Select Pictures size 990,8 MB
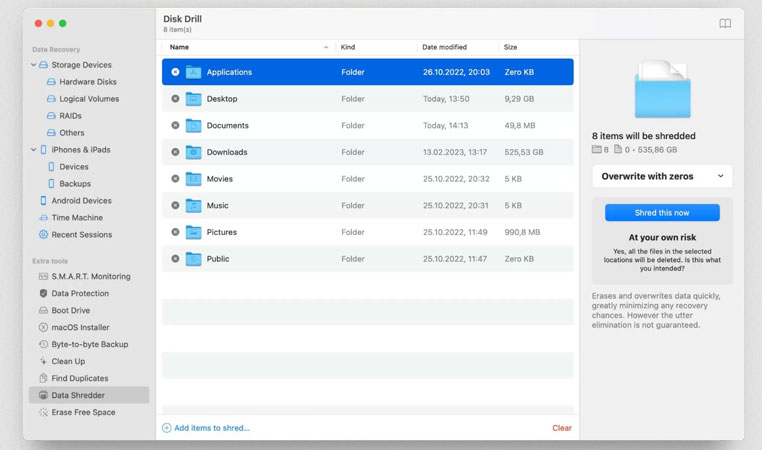 point(522,232)
